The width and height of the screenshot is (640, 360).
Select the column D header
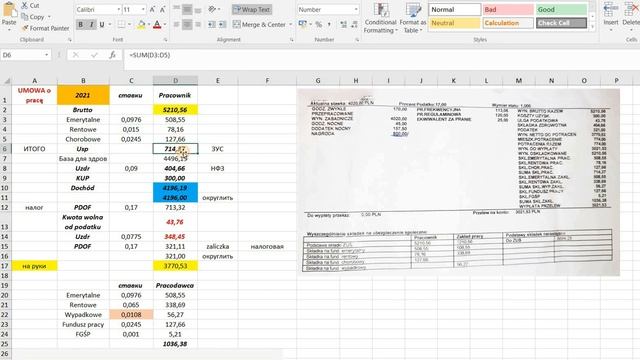click(x=175, y=81)
